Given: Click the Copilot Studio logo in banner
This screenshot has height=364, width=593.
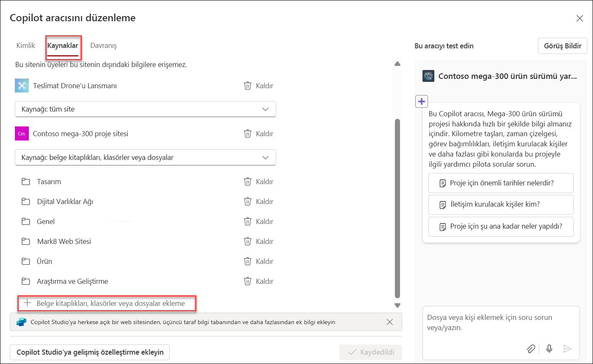Looking at the screenshot, I should pos(21,322).
